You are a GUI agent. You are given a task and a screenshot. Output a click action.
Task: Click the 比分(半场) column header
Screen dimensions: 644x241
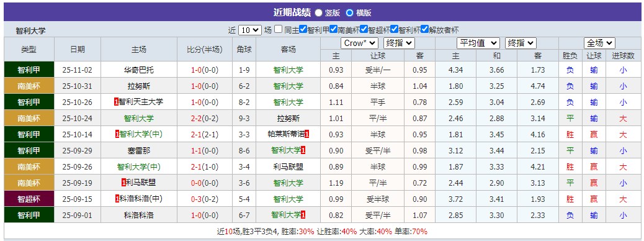pyautogui.click(x=205, y=49)
